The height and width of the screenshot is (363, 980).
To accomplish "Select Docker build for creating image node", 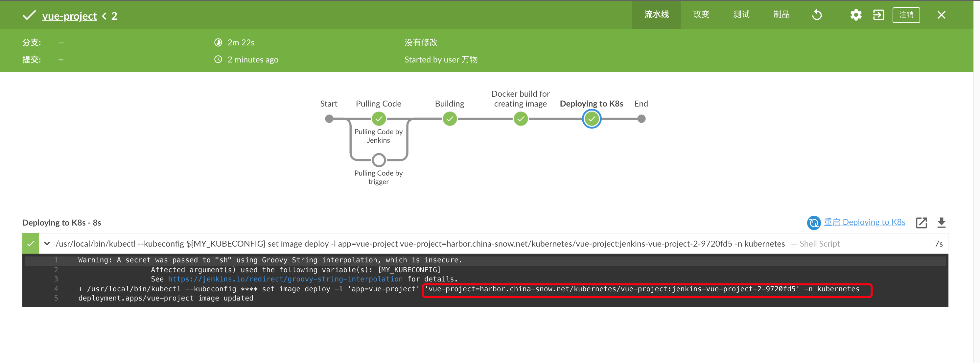I will coord(521,119).
